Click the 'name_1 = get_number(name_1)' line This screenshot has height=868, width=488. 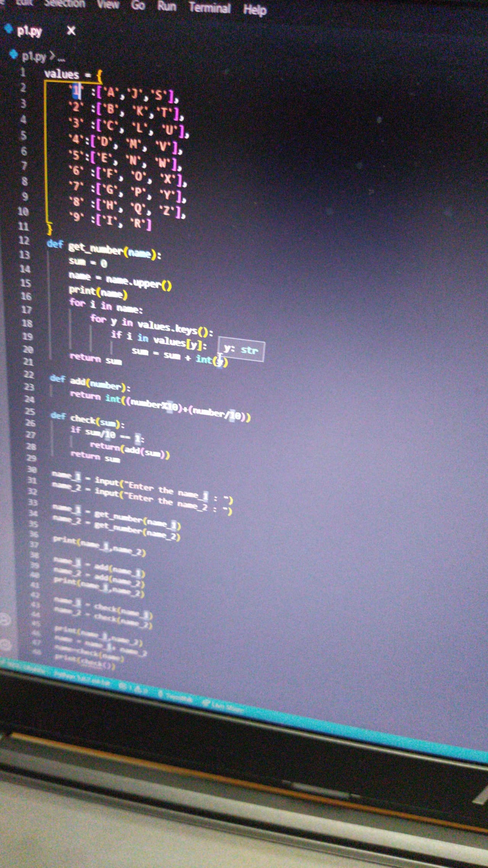116,517
